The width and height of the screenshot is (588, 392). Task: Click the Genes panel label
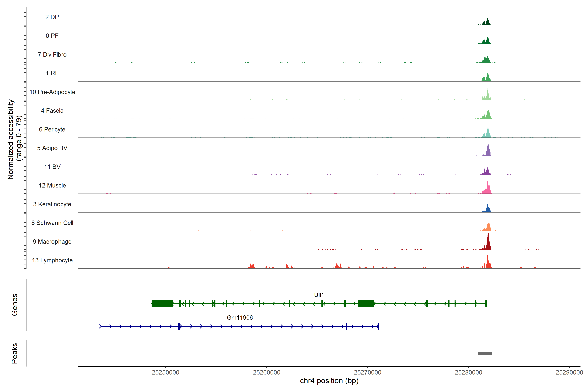tap(15, 304)
